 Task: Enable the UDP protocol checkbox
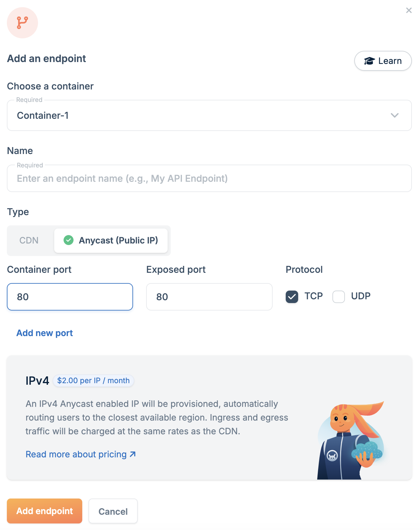click(x=339, y=296)
